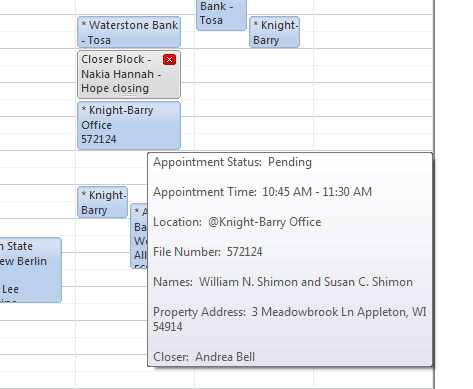Click the Appointment Status Pending line
This screenshot has width=473, height=389.
click(x=232, y=162)
